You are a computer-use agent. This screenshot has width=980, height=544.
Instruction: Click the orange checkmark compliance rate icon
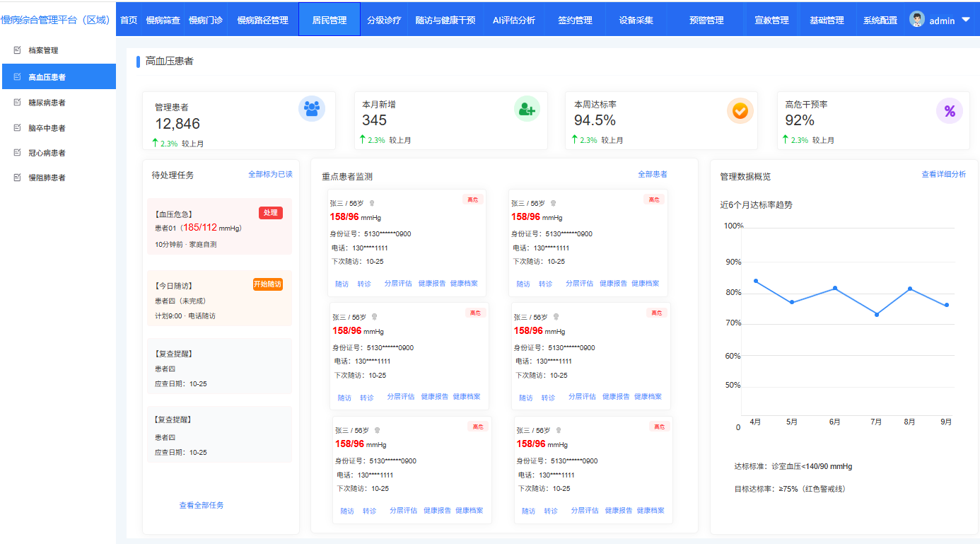(740, 110)
